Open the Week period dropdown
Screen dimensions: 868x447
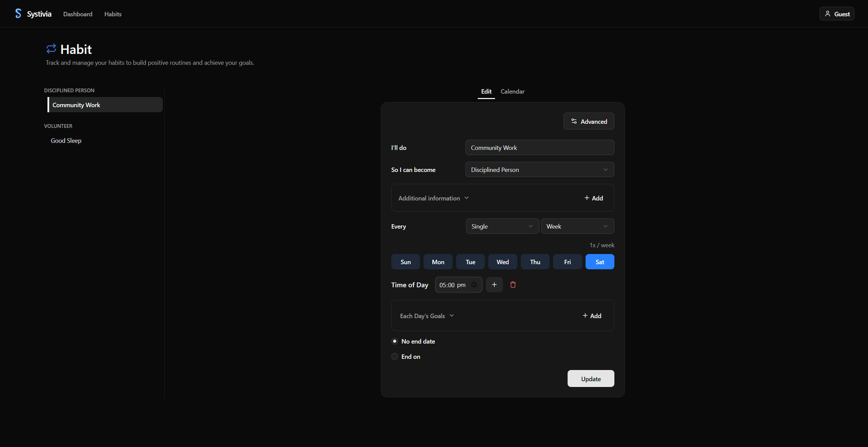click(577, 226)
